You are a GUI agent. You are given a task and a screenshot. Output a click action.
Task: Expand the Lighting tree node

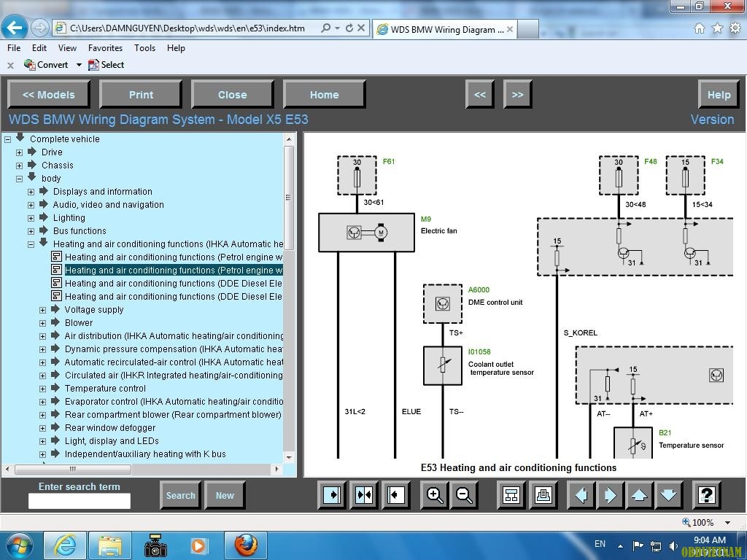[x=31, y=218]
